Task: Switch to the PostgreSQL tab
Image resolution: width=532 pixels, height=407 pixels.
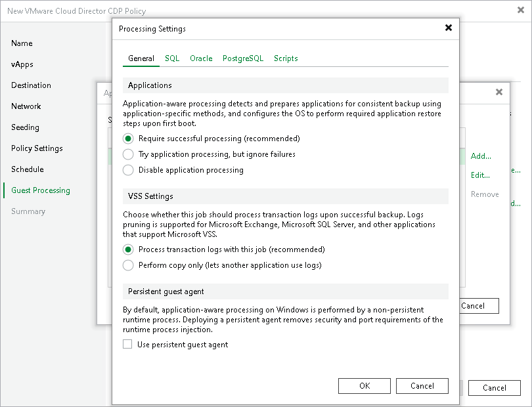Action: coord(243,58)
